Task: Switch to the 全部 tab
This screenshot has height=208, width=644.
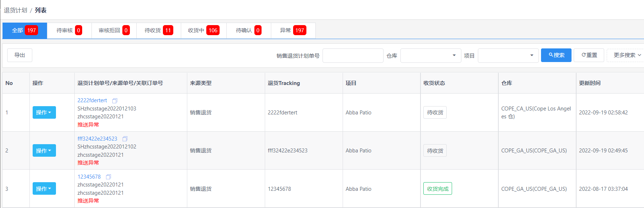Action: 25,30
